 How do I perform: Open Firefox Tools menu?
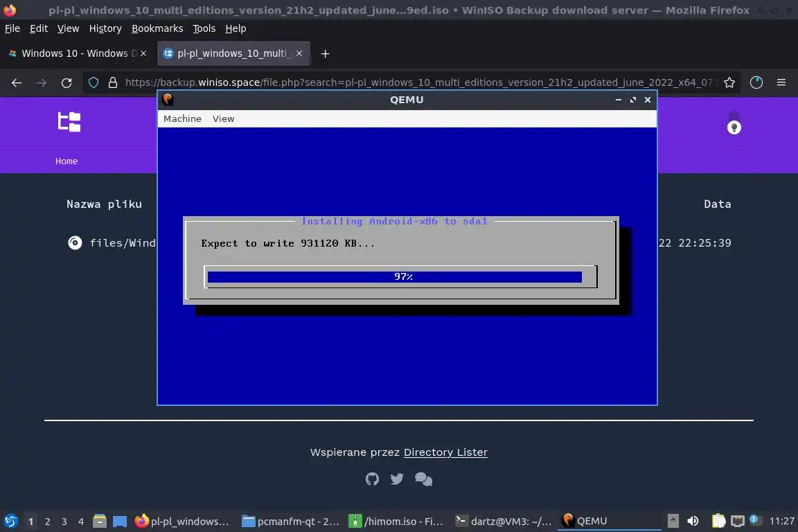204,28
